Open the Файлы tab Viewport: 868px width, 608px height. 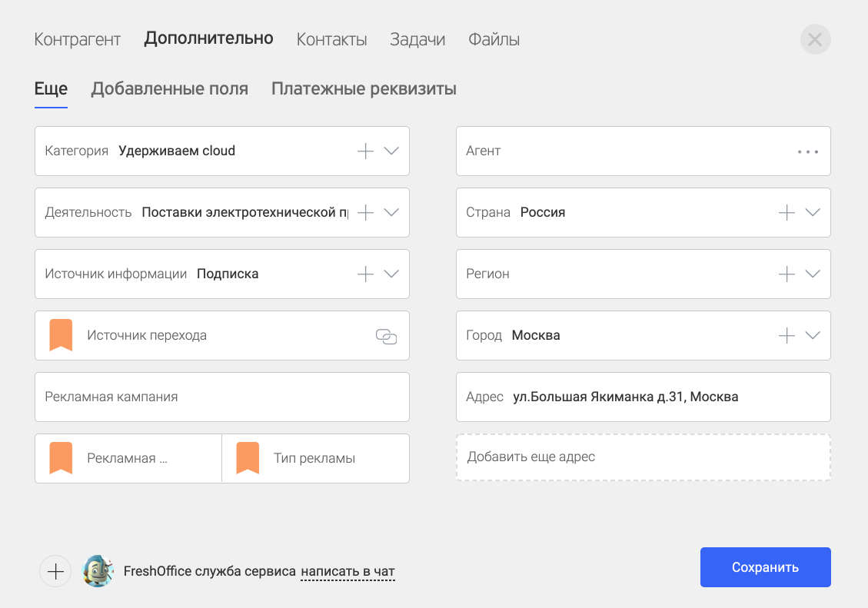click(494, 39)
